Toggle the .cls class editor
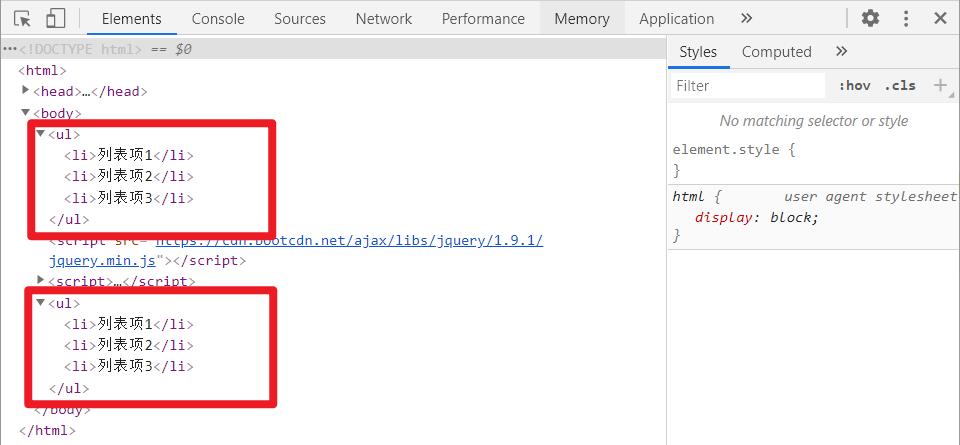 pos(900,86)
